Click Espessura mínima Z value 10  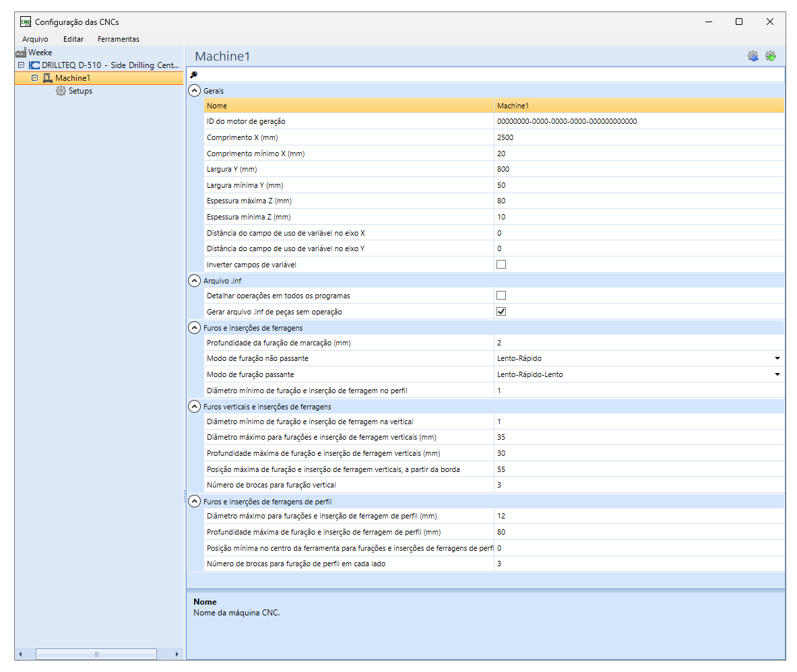639,217
